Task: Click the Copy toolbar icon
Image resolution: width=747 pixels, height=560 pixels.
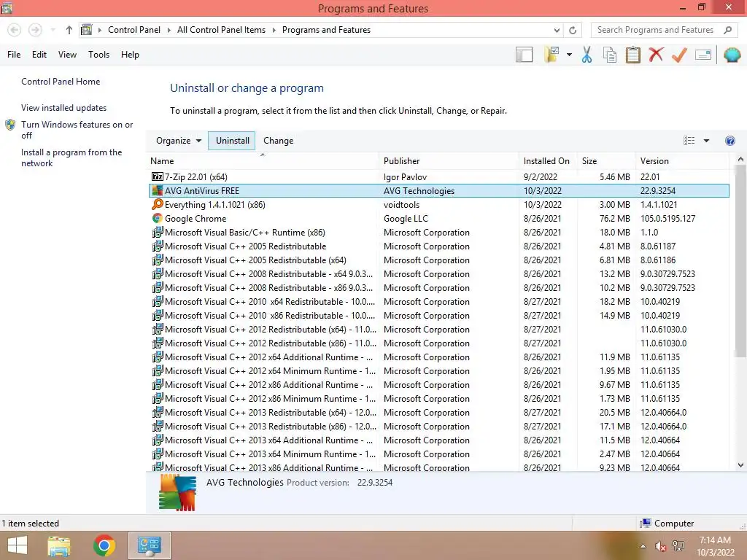Action: pyautogui.click(x=609, y=55)
